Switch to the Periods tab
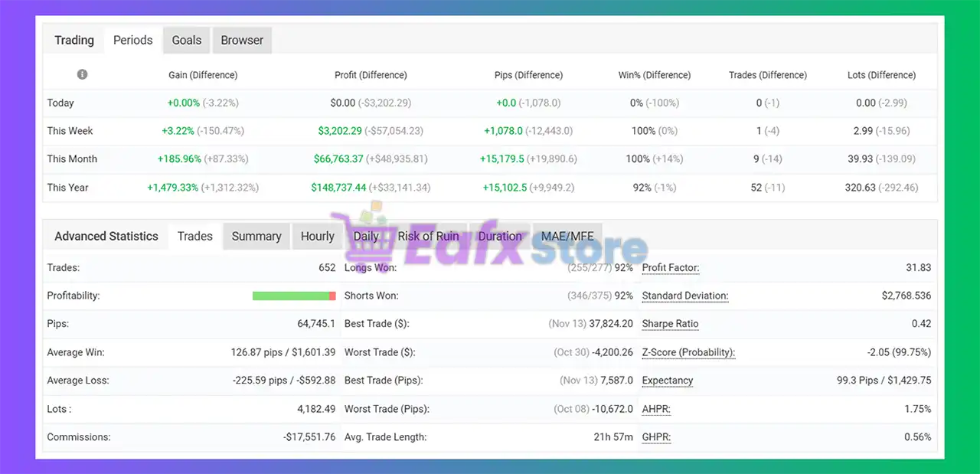Viewport: 980px width, 474px height. coord(132,41)
